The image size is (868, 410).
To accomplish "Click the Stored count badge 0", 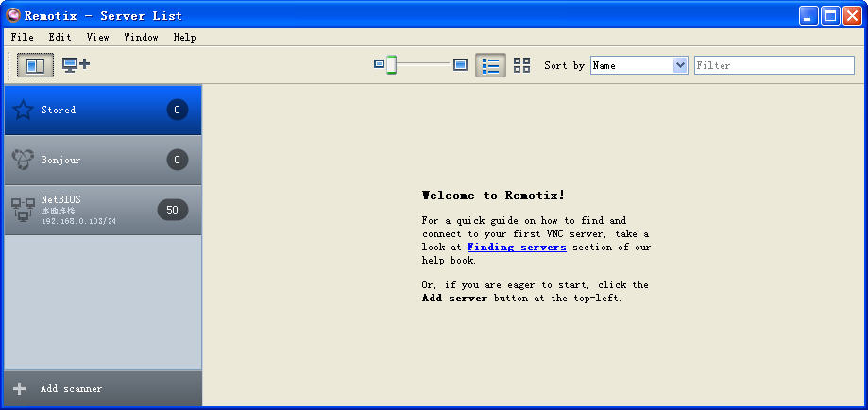I will click(x=178, y=110).
